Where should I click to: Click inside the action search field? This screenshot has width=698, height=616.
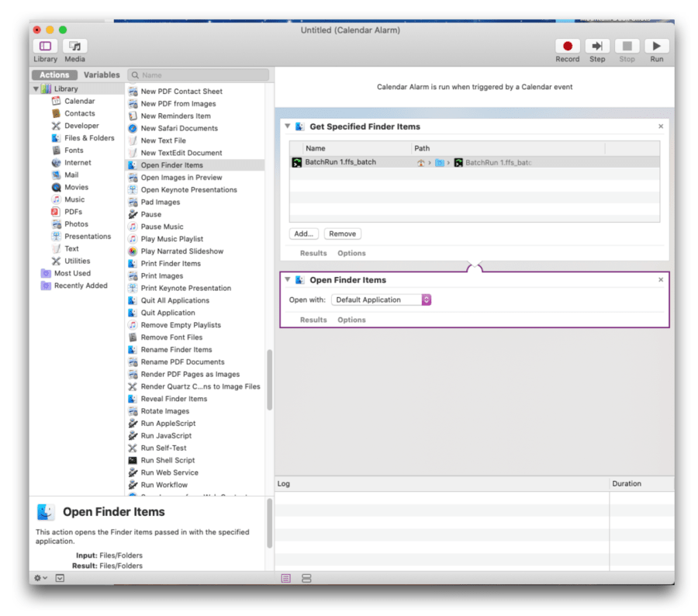click(198, 74)
